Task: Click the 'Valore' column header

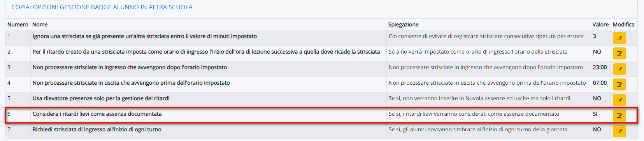Action: [x=600, y=24]
